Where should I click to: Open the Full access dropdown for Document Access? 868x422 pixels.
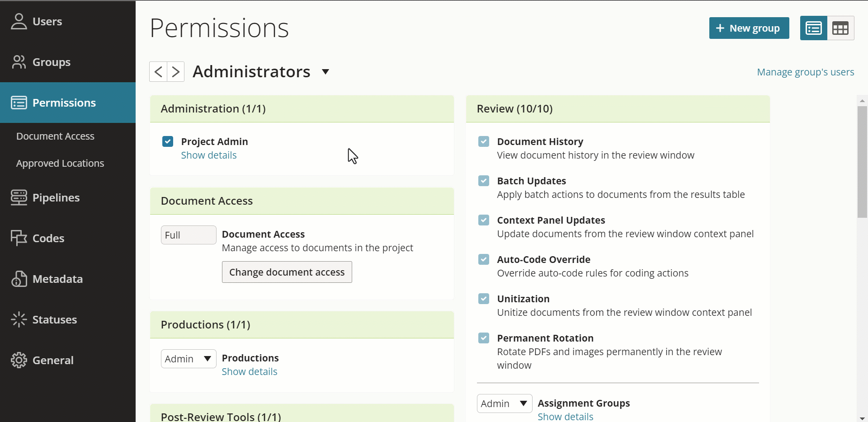pos(189,235)
